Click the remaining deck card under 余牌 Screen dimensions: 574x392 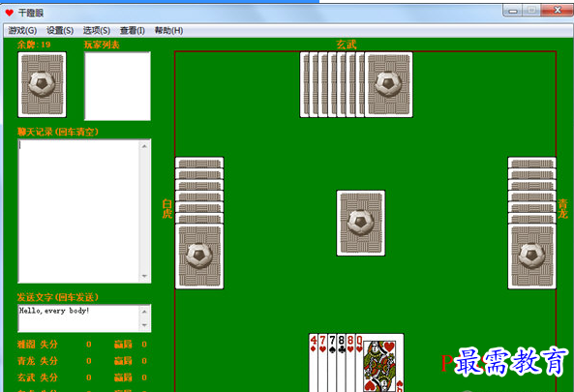tap(42, 84)
